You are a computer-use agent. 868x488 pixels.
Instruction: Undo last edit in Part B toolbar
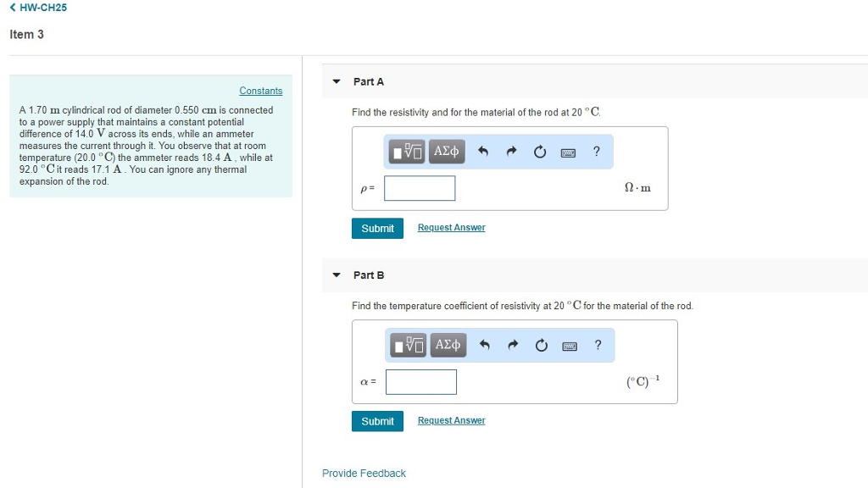484,346
